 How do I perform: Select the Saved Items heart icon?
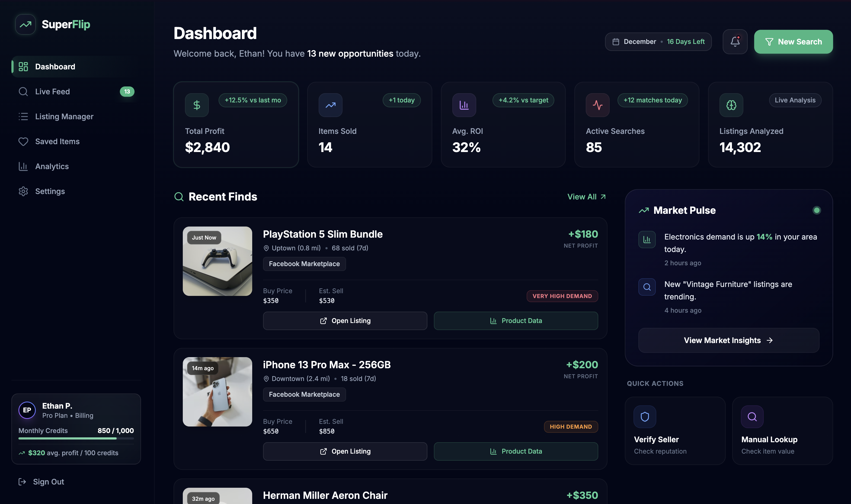point(23,141)
